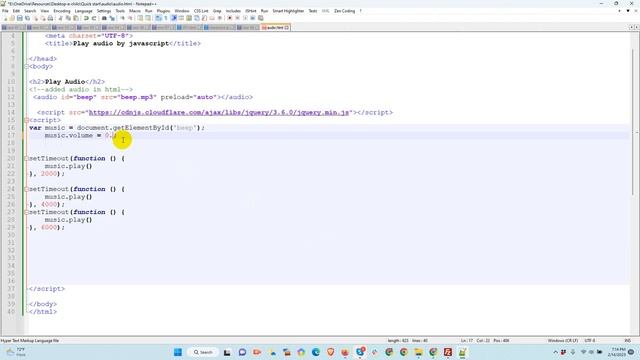The image size is (640, 360).
Task: Toggle INS mode in the status bar
Action: 627,340
